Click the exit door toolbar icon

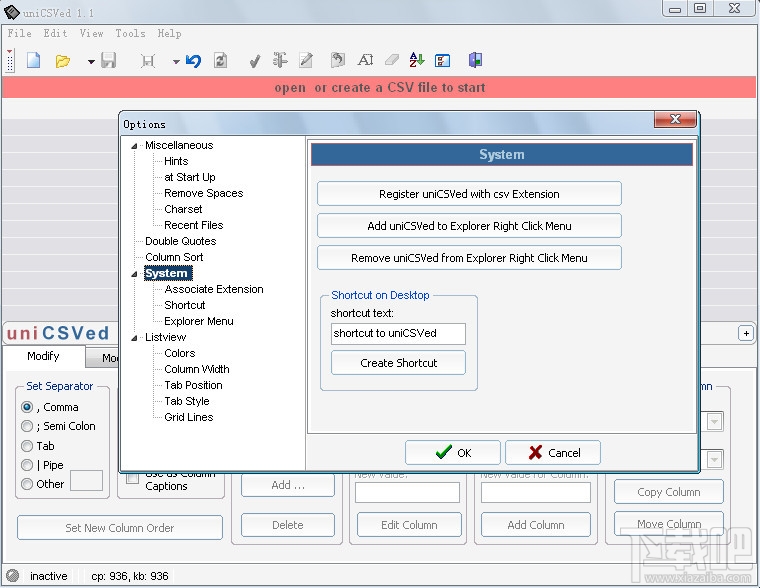pos(475,60)
